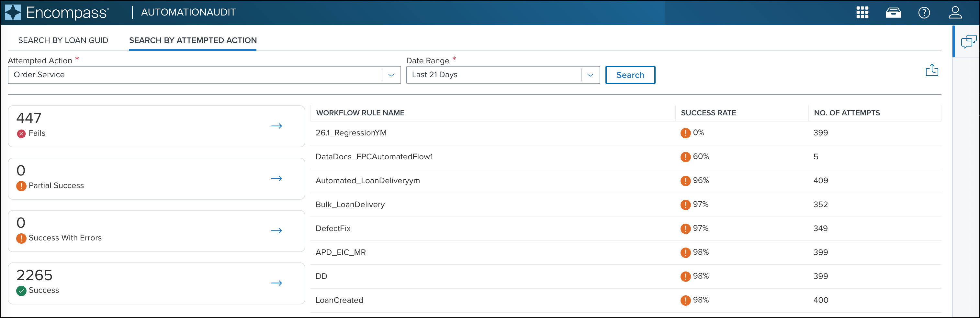
Task: Click the export share icon
Action: coord(932,70)
